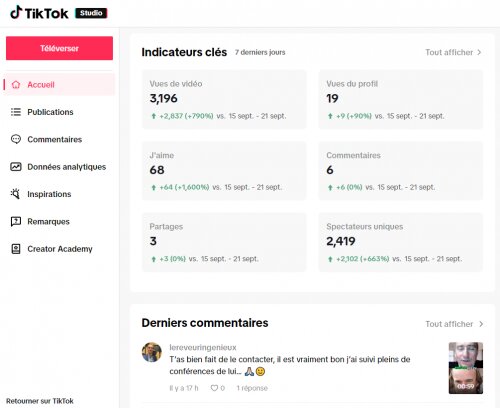The height and width of the screenshot is (408, 500).
Task: Select Données analytiques in the sidebar
Action: [60, 167]
